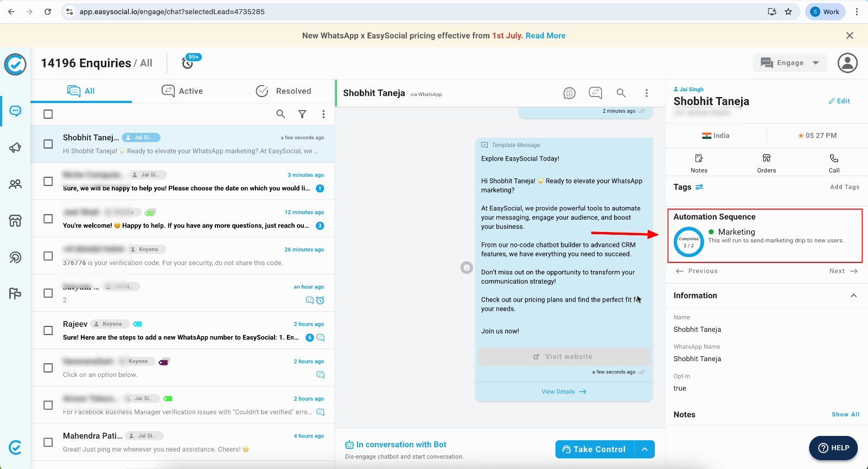Open the automation target sidebar icon
868x469 pixels.
click(x=15, y=257)
